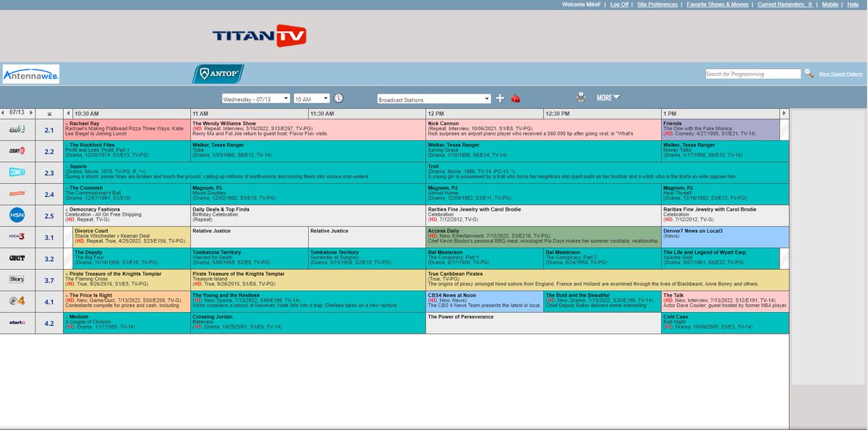This screenshot has height=430, width=868.
Task: Click the Comet channel logo
Action: [17, 172]
